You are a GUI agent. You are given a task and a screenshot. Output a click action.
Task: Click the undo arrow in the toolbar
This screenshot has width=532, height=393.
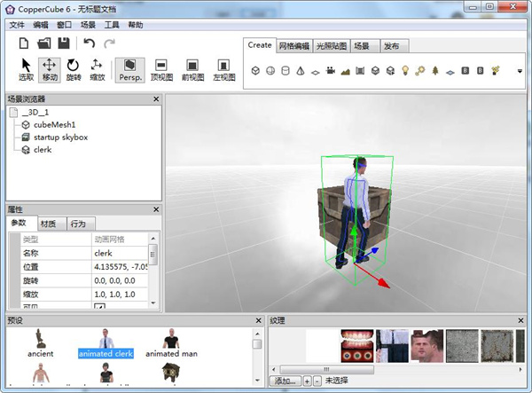(89, 43)
